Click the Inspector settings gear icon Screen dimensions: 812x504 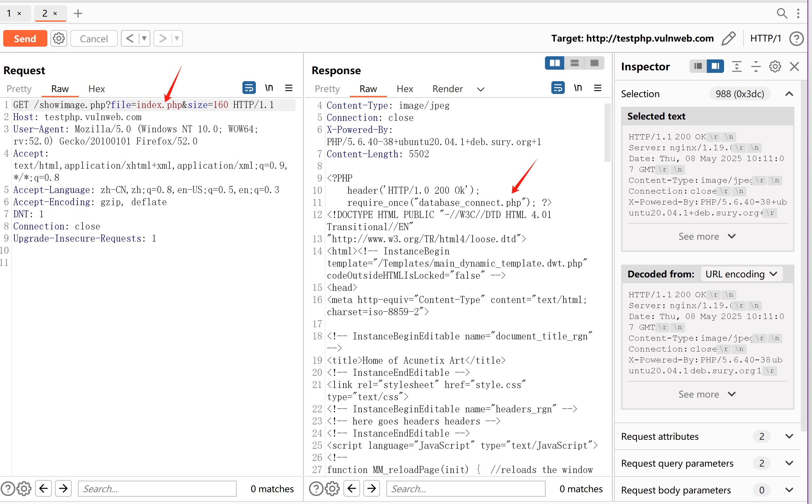775,67
